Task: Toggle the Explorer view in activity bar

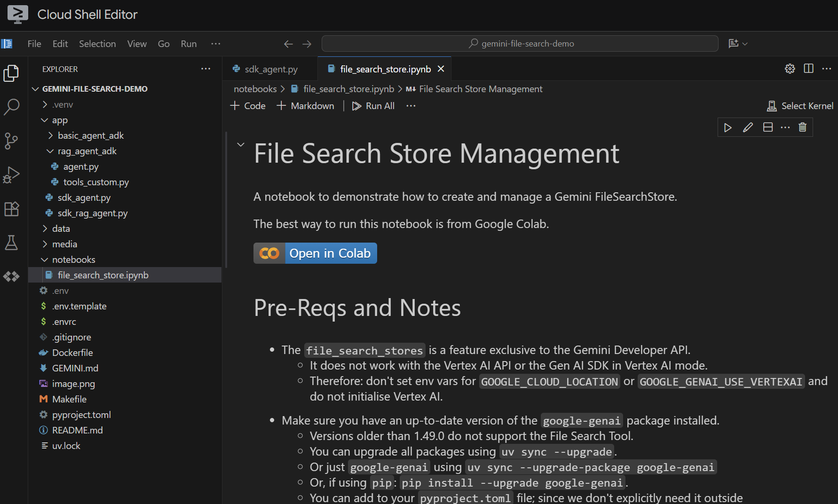Action: 11,73
